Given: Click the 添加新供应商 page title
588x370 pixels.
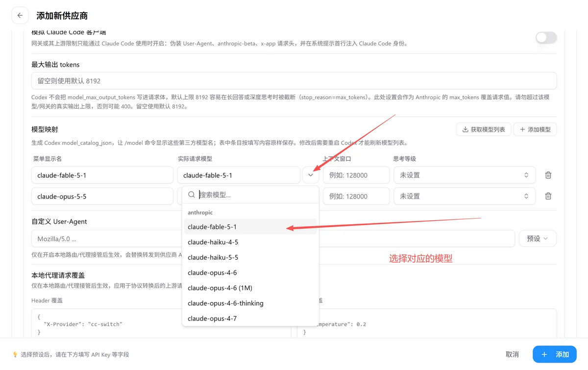Looking at the screenshot, I should pos(62,16).
